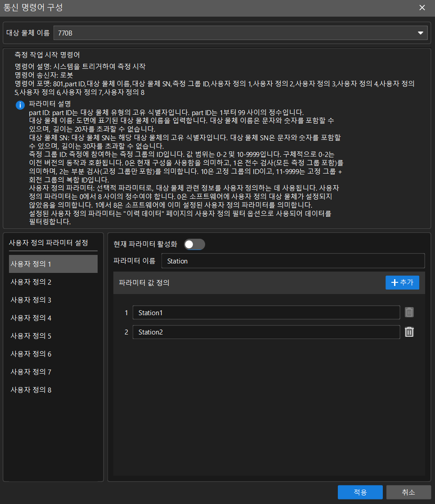This screenshot has height=504, width=435.
Task: Select 사용자 정의 6 in the list
Action: 53,354
